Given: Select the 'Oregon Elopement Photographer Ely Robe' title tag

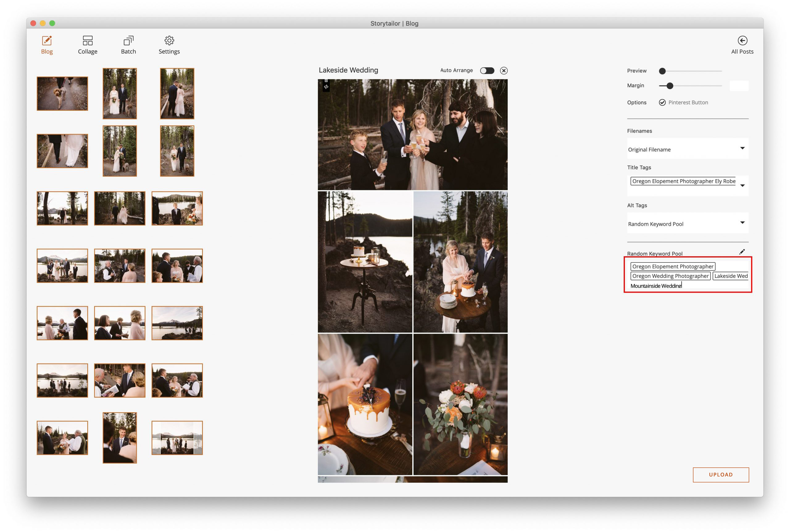Looking at the screenshot, I should [683, 181].
